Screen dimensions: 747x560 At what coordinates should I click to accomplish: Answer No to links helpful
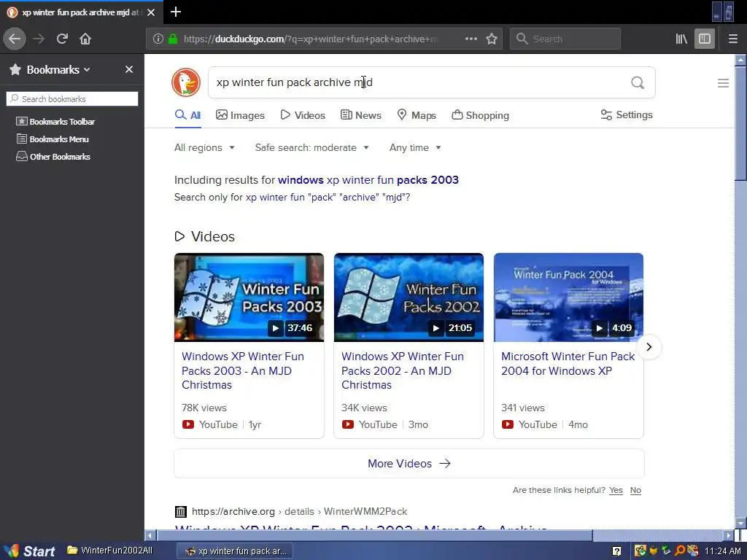click(635, 490)
